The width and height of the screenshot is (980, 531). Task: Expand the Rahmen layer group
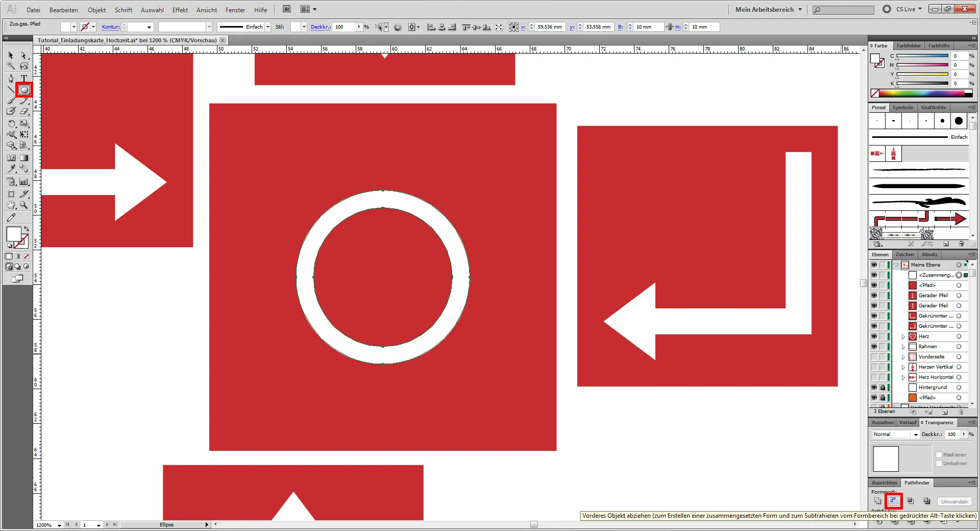click(x=903, y=347)
